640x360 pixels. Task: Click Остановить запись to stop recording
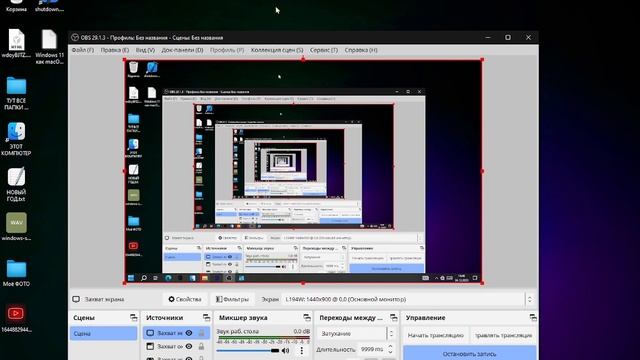pyautogui.click(x=469, y=353)
